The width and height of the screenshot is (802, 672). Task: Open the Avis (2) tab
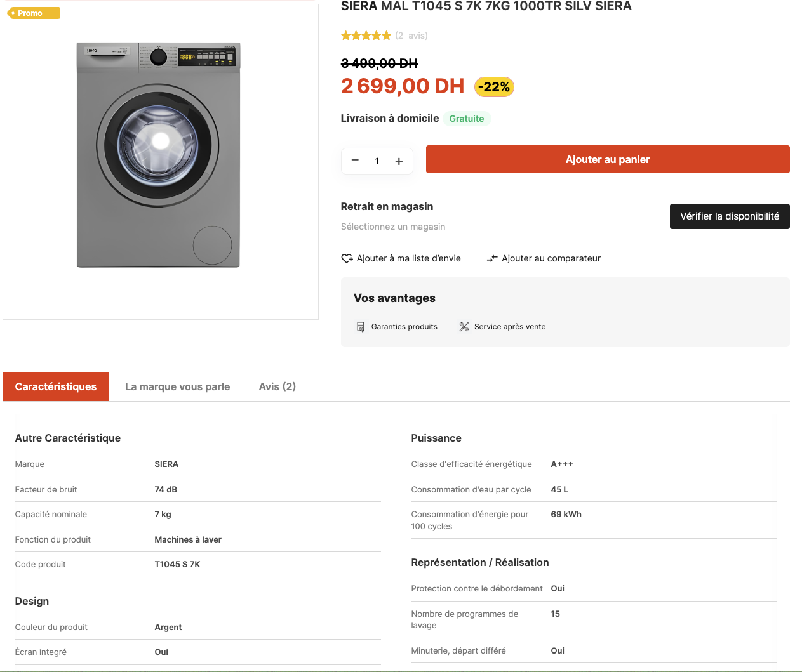click(277, 386)
